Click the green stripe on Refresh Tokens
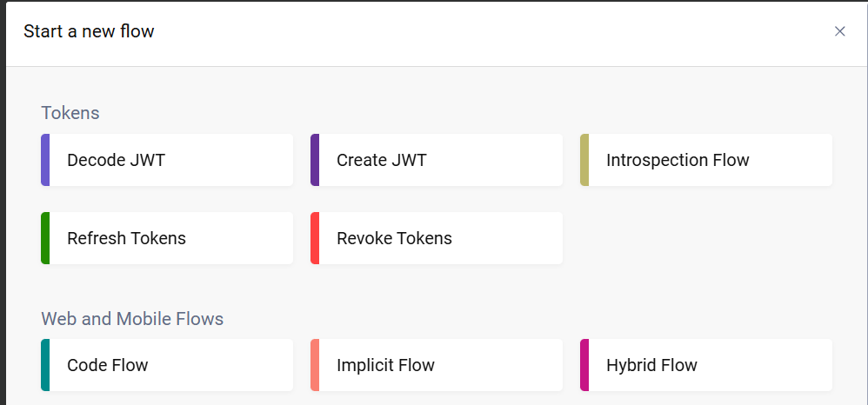 (x=45, y=238)
